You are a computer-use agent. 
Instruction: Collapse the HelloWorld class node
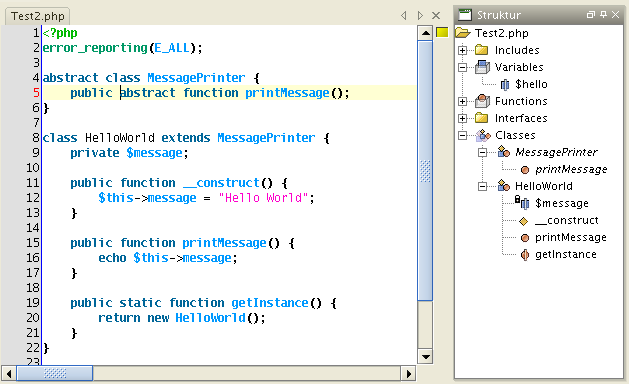click(x=483, y=186)
